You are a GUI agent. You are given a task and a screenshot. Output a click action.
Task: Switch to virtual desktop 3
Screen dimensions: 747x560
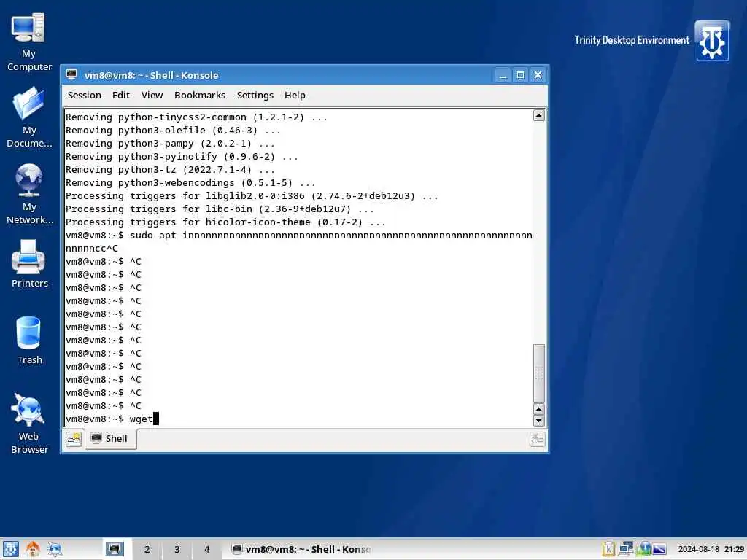coord(177,549)
